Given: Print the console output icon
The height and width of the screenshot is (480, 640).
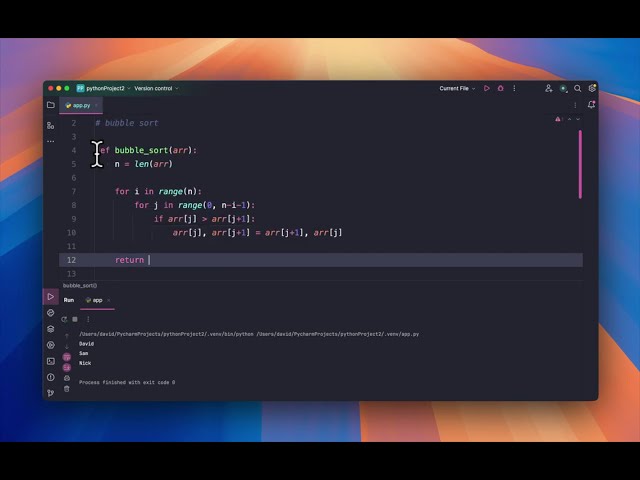Looking at the screenshot, I should [x=67, y=378].
